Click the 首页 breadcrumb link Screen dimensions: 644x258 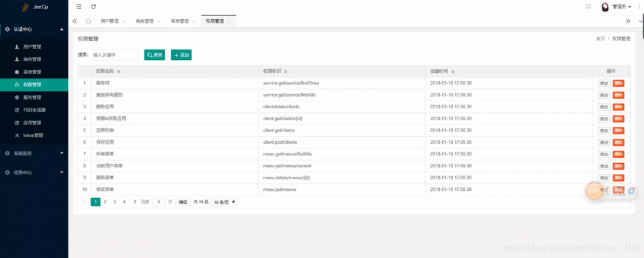pyautogui.click(x=600, y=39)
